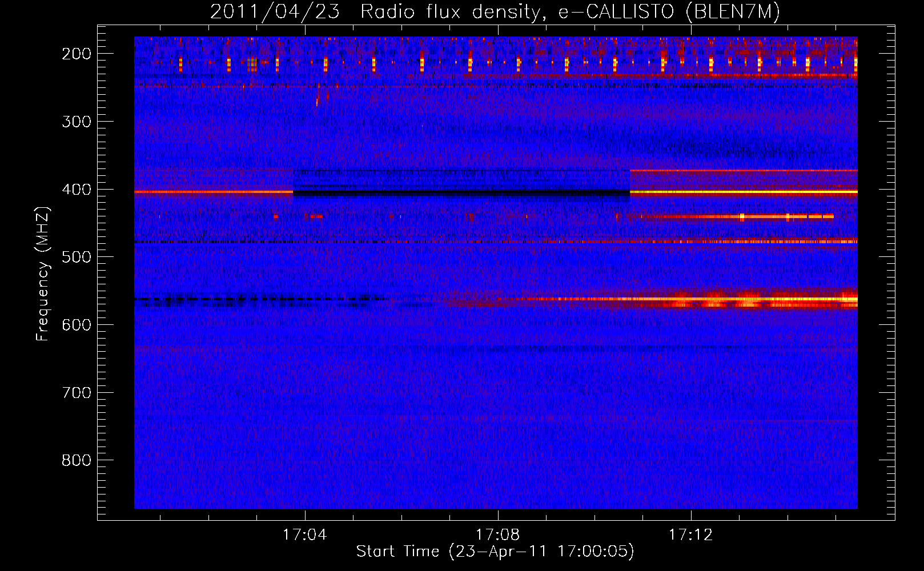Image resolution: width=924 pixels, height=571 pixels.
Task: Click the dark band at 400 MHz in the spectrogram
Action: [461, 194]
